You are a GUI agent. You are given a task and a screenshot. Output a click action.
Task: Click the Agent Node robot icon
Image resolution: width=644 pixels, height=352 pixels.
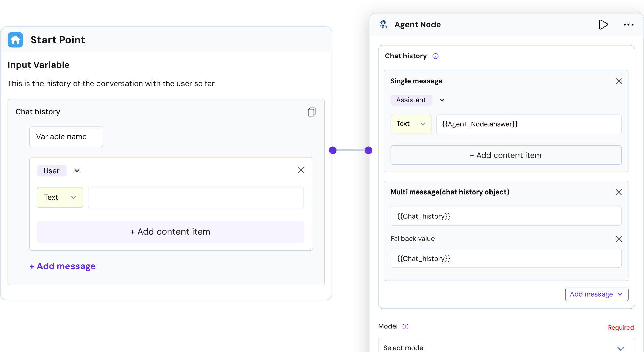[383, 24]
